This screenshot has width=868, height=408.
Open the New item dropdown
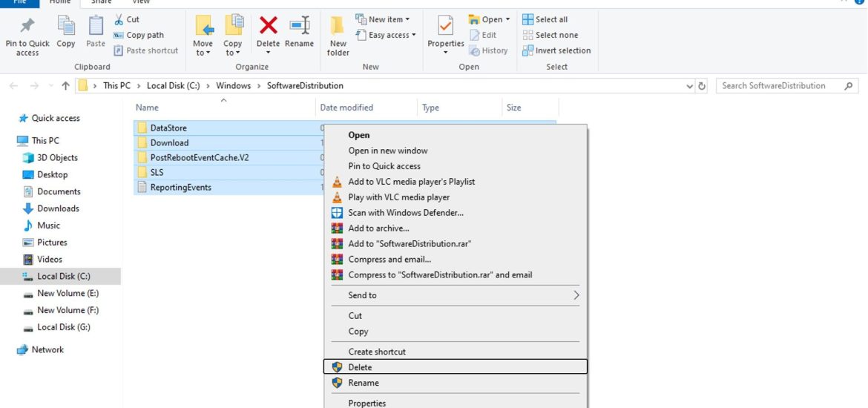point(383,19)
